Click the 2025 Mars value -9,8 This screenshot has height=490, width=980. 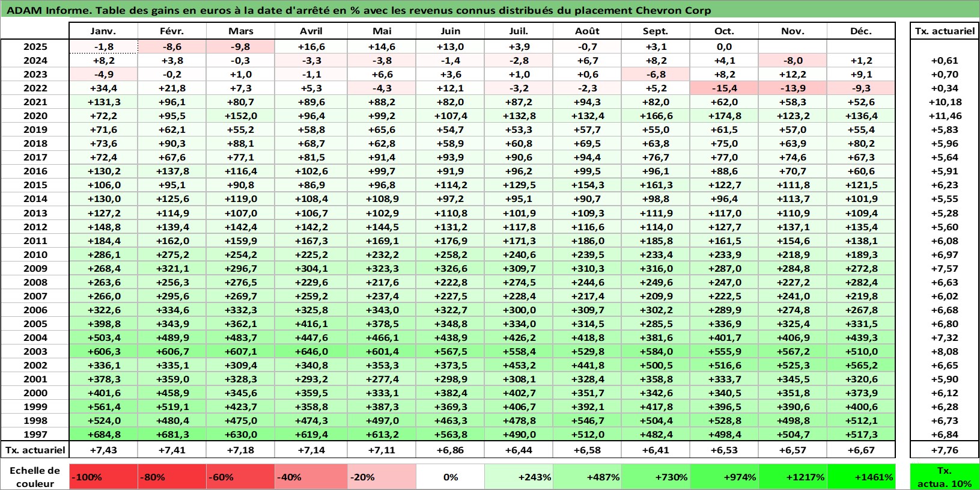(x=240, y=46)
